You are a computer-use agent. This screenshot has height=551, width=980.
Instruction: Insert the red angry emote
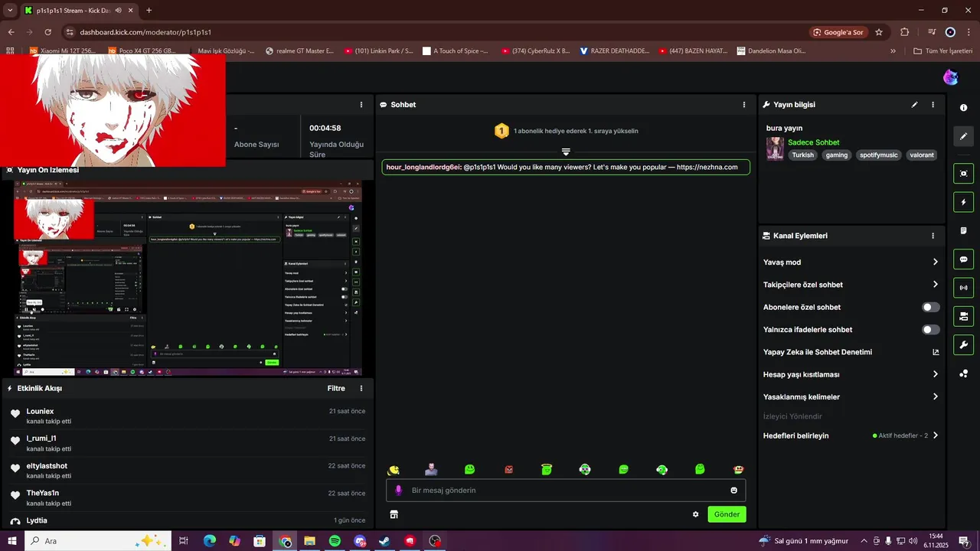pyautogui.click(x=508, y=470)
